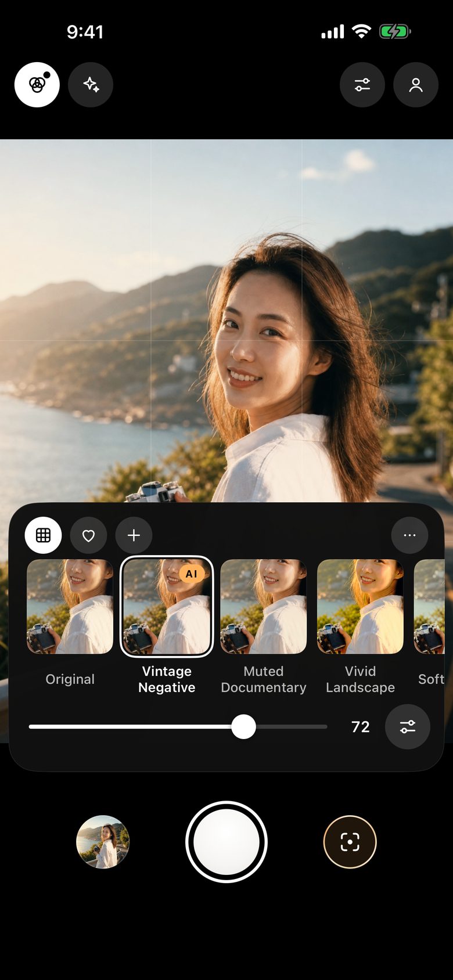Select the filter grid view tab
Screen dimensions: 453x980
point(43,535)
